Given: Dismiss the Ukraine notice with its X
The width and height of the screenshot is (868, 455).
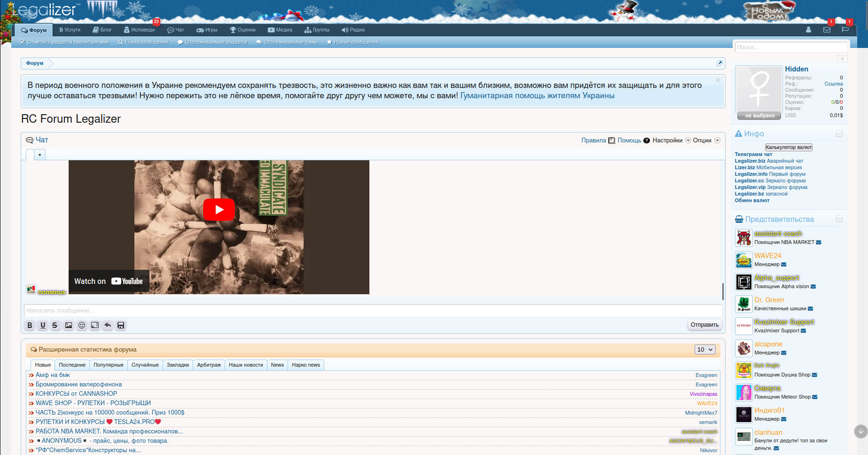Looking at the screenshot, I should 718,80.
